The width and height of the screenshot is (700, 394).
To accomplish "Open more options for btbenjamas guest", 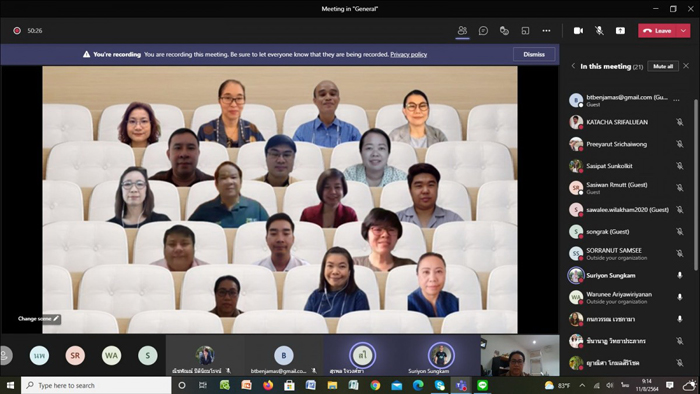I will click(x=676, y=100).
